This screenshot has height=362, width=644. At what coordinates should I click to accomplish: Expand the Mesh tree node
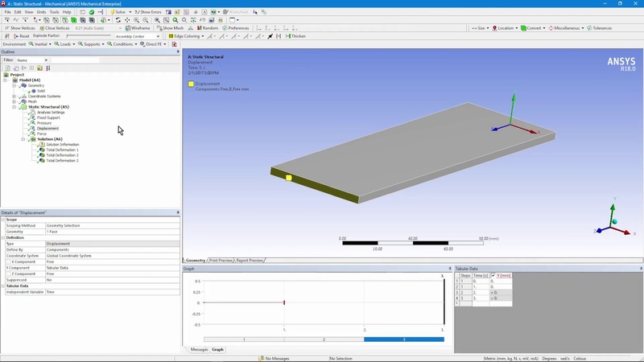(x=14, y=101)
